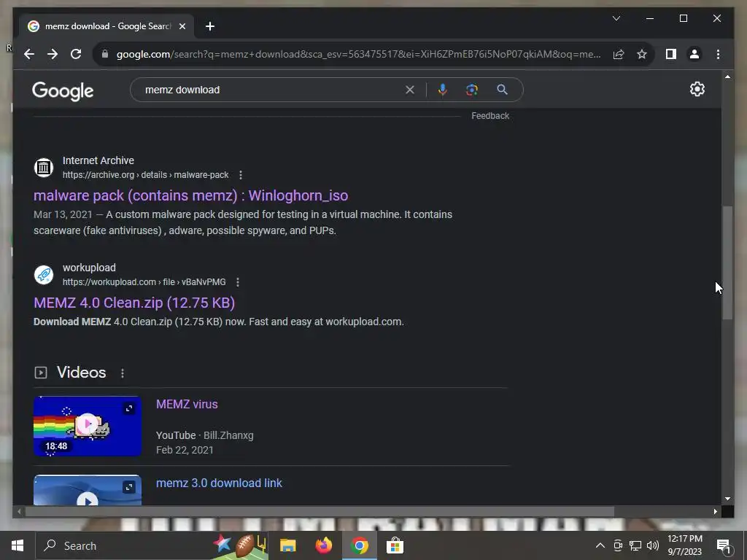Open the MEMZ 4.0 Clean.zip result
The height and width of the screenshot is (560, 747).
pyautogui.click(x=134, y=303)
